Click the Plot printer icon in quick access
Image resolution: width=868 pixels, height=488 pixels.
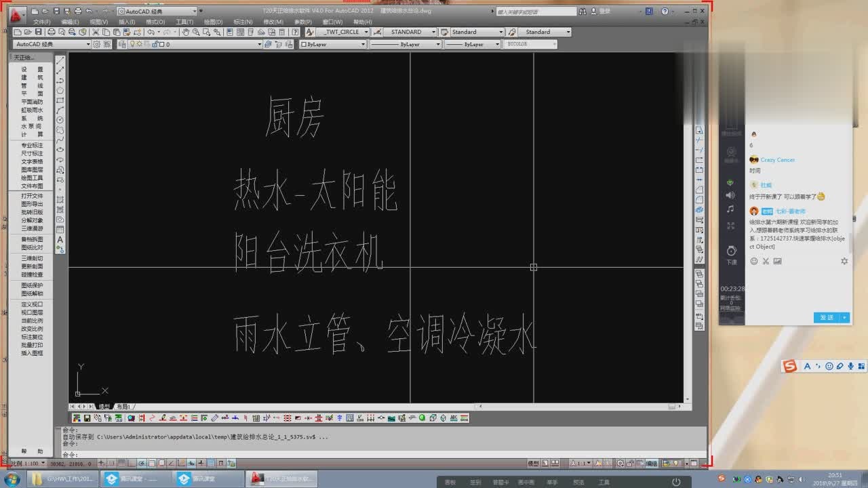click(x=78, y=11)
